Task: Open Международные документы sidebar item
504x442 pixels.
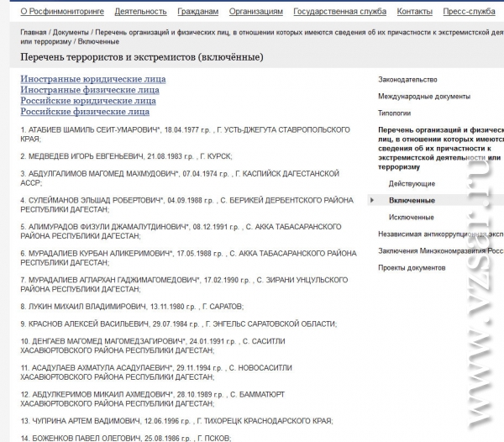Action: 424,97
